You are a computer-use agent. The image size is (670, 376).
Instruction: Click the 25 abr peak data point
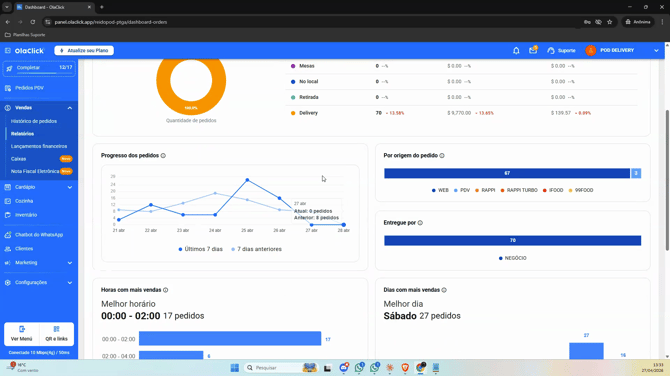[x=247, y=180]
